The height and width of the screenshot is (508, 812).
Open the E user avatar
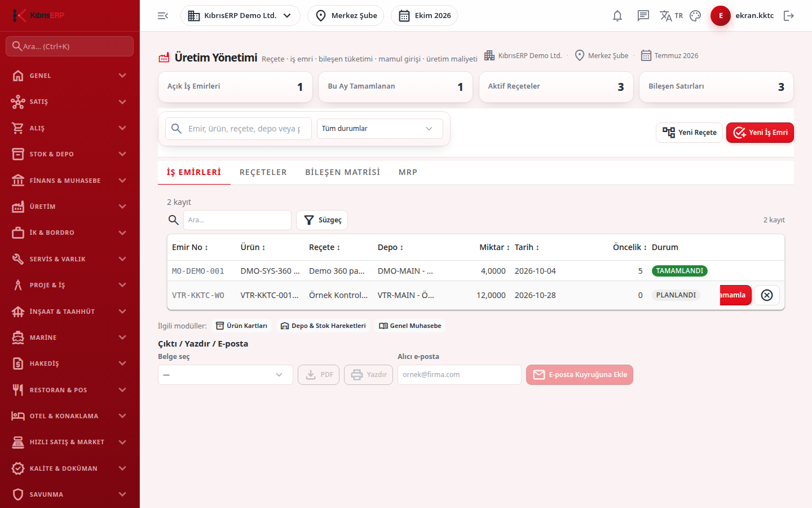point(721,16)
